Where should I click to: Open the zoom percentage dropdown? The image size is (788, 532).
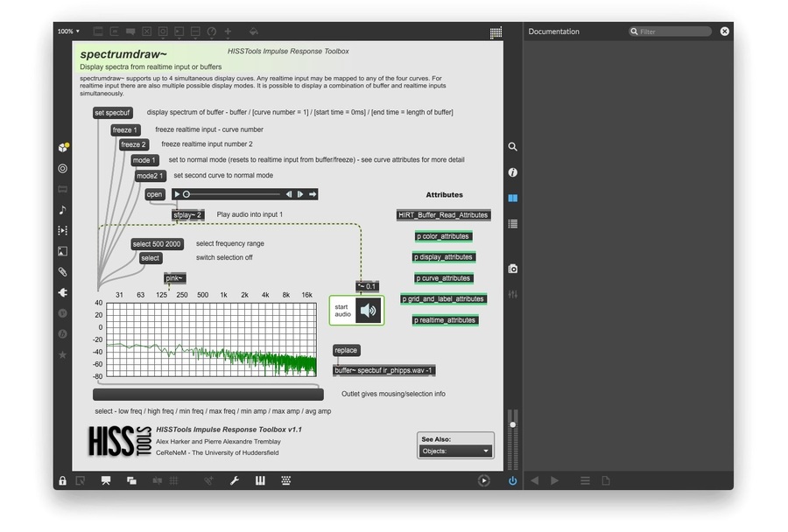click(68, 31)
